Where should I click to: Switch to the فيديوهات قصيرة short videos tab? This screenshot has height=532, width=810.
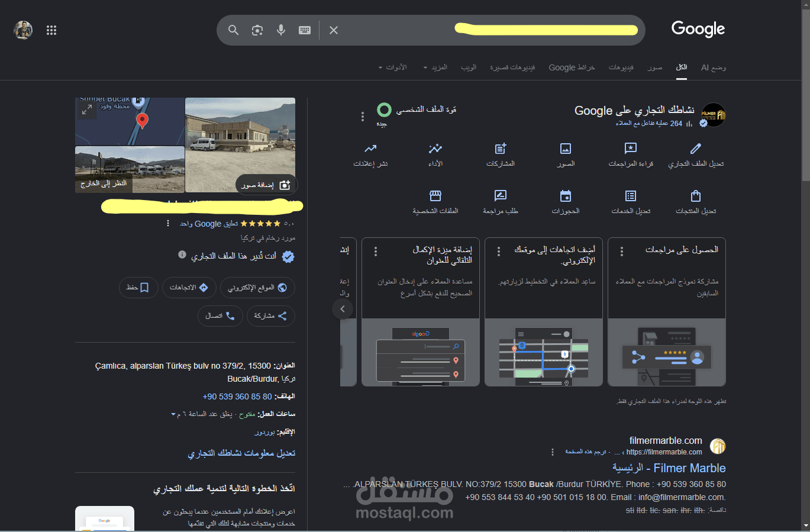(x=512, y=67)
